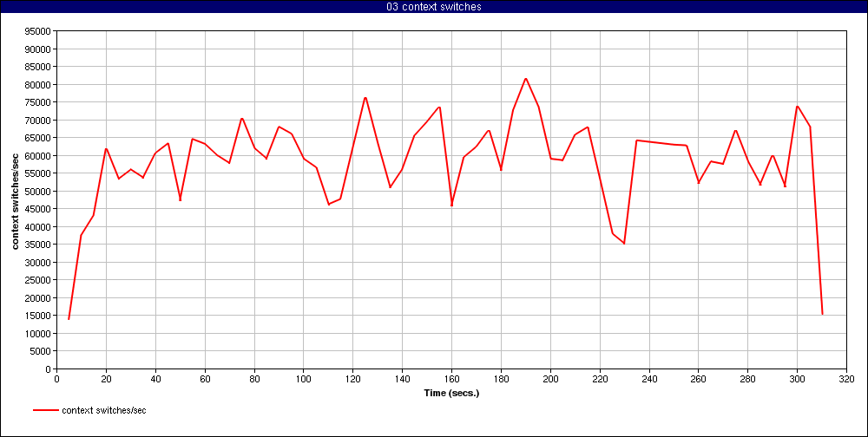Click the 15000 y-axis tick label
Viewport: 868px width, 437px height.
[x=39, y=316]
